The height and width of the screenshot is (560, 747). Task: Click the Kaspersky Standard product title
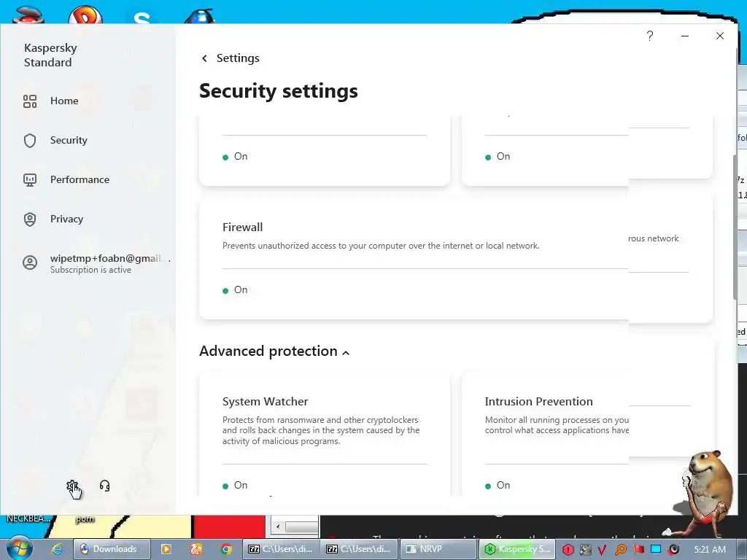click(50, 55)
